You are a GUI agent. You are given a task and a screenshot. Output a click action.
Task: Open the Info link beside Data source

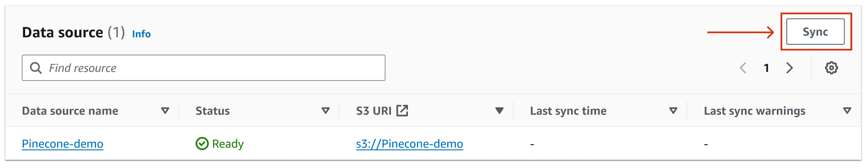[x=141, y=34]
